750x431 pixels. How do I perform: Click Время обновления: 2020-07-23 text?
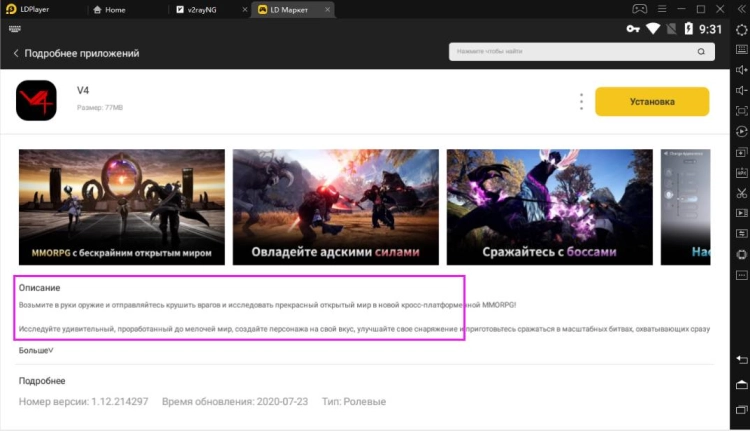pyautogui.click(x=235, y=402)
